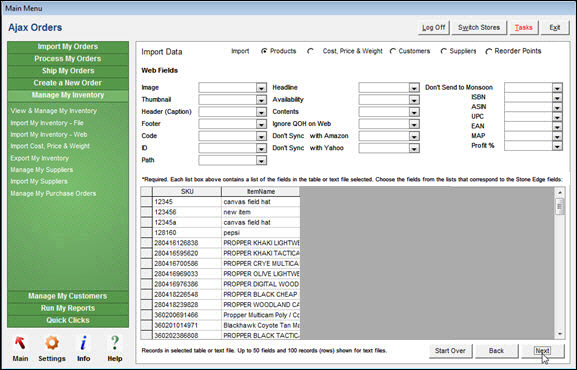Screen dimensions: 577x370
Task: Expand the Path field dropdown
Action: [x=261, y=161]
